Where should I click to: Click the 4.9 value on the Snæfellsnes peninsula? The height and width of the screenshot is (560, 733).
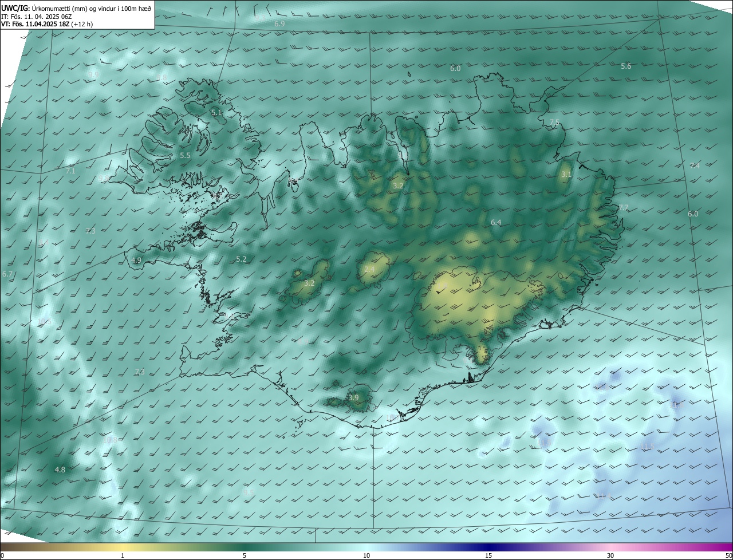[x=136, y=260]
